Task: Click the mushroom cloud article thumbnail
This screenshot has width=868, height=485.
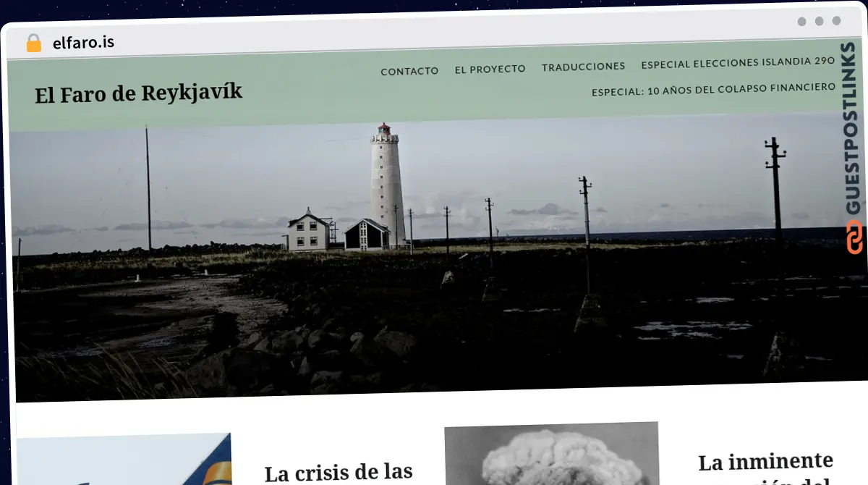Action: click(551, 456)
